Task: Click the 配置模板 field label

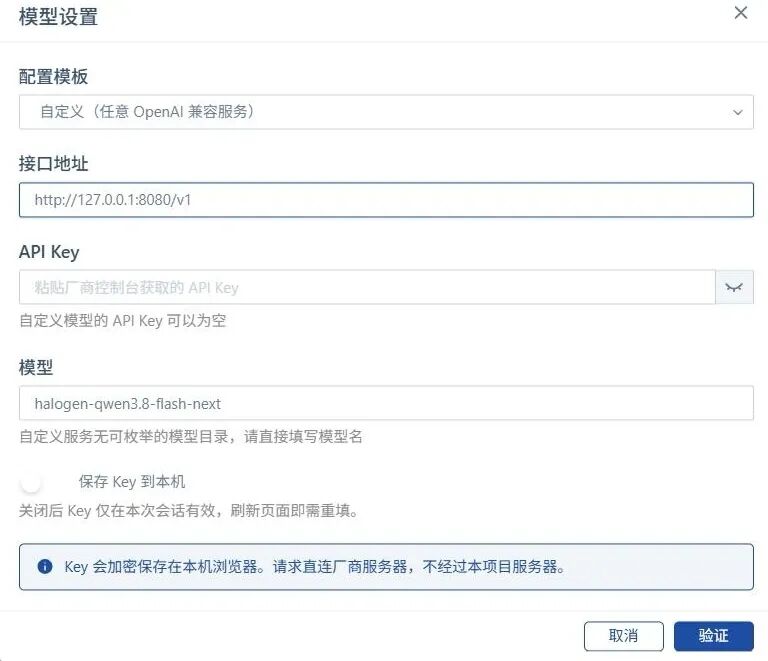Action: (53, 76)
